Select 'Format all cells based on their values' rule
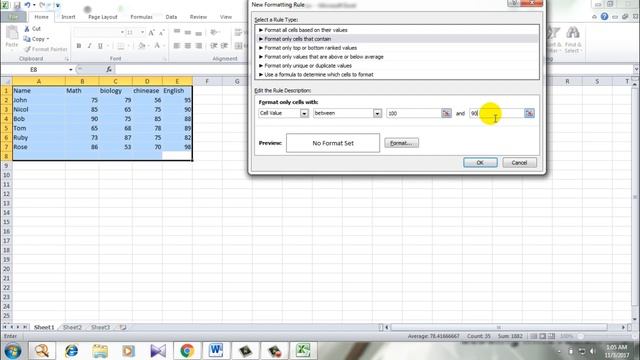 pyautogui.click(x=397, y=30)
